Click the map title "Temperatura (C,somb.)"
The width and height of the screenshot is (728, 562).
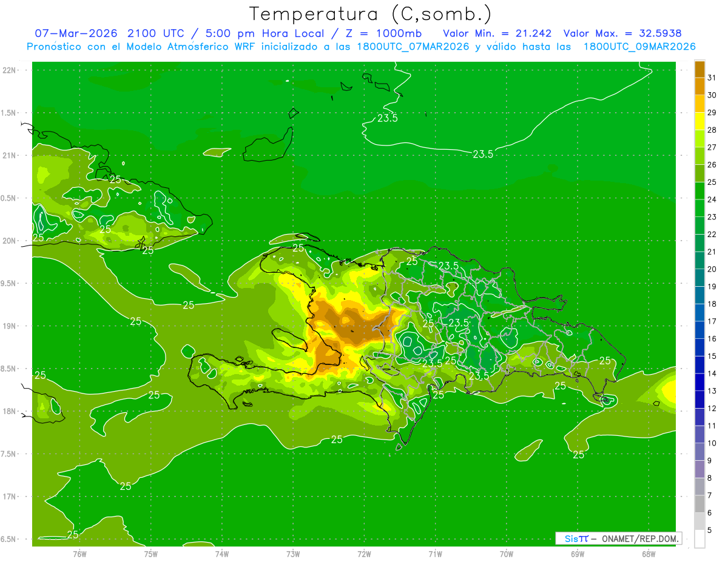pyautogui.click(x=371, y=13)
